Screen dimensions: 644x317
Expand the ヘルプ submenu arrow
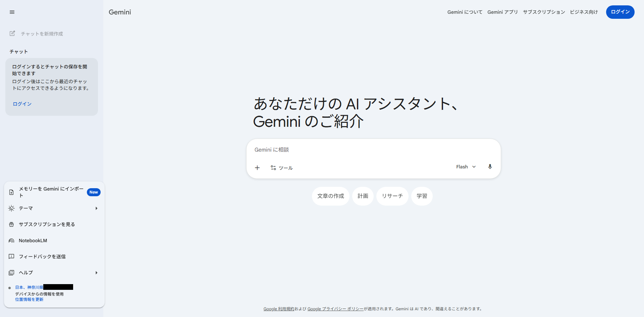point(96,273)
